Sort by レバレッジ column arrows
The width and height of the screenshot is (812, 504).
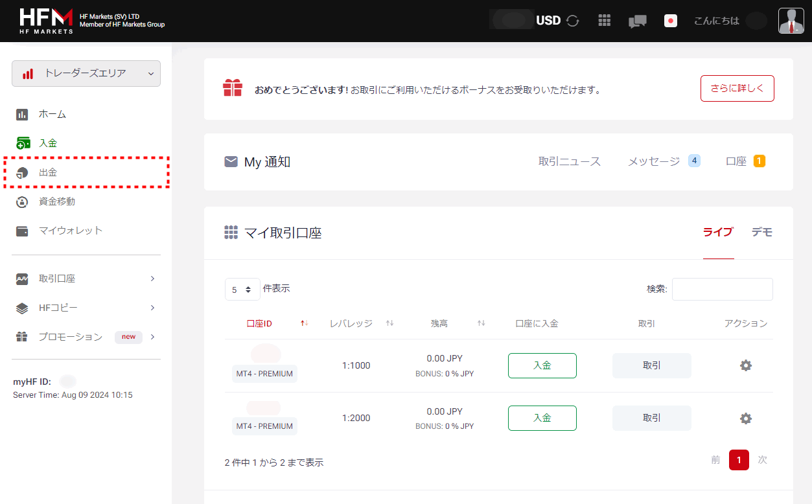pos(389,323)
